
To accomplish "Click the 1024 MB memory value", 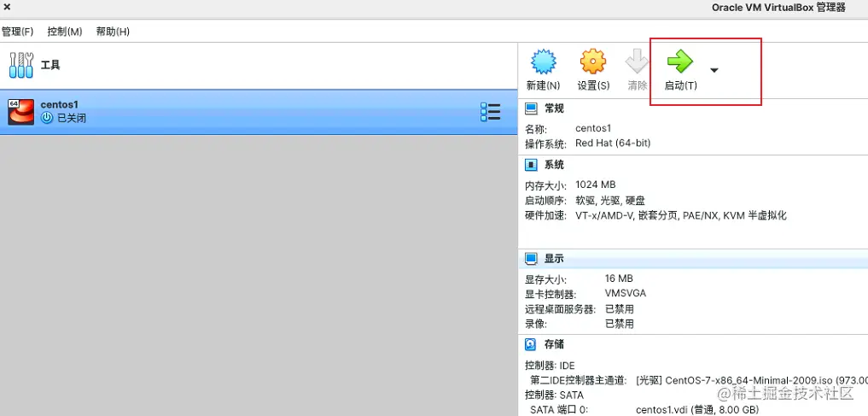I will click(596, 185).
